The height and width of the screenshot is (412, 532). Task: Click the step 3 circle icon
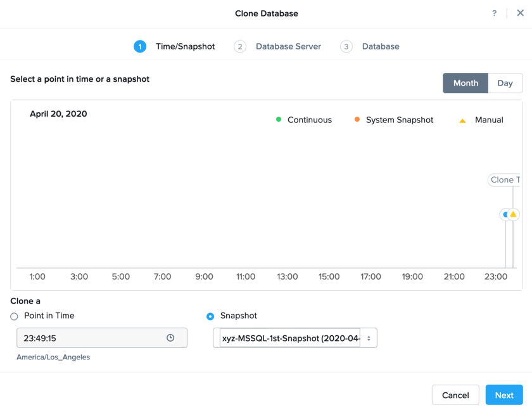pos(346,46)
